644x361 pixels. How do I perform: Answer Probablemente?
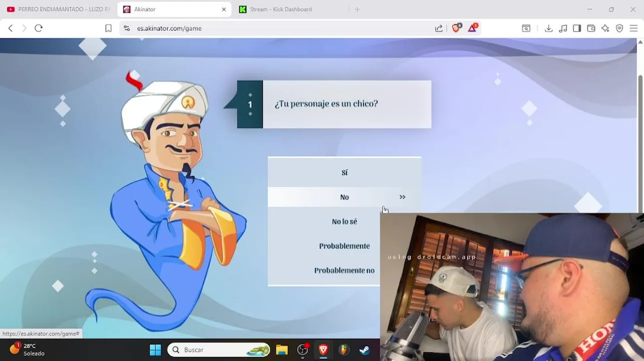[344, 246]
